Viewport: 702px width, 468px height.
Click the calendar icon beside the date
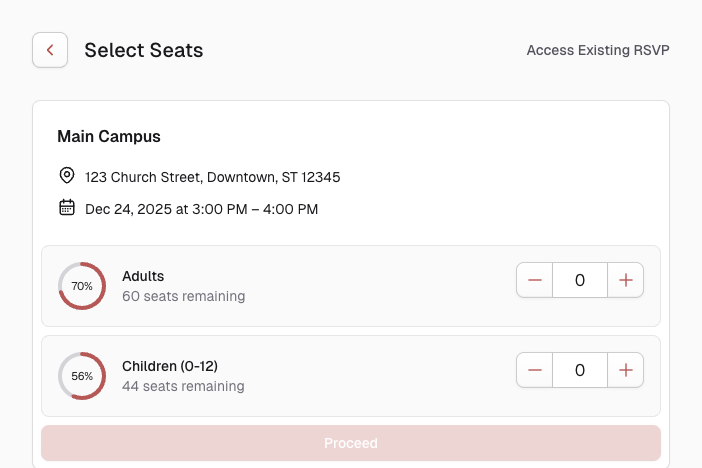[x=67, y=208]
